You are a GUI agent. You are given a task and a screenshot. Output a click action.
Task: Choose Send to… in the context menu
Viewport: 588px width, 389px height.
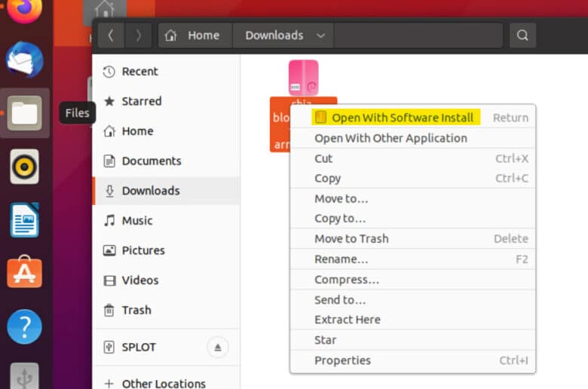(x=413, y=300)
